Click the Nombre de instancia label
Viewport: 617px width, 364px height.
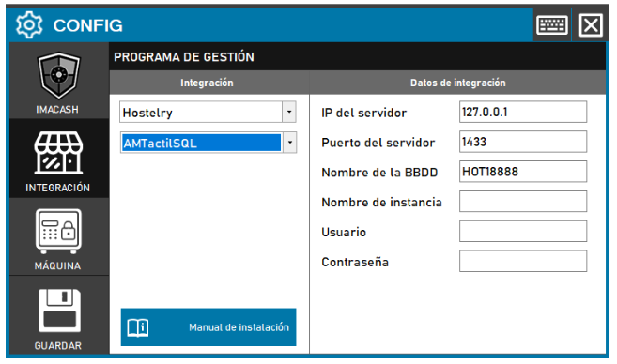pyautogui.click(x=381, y=203)
